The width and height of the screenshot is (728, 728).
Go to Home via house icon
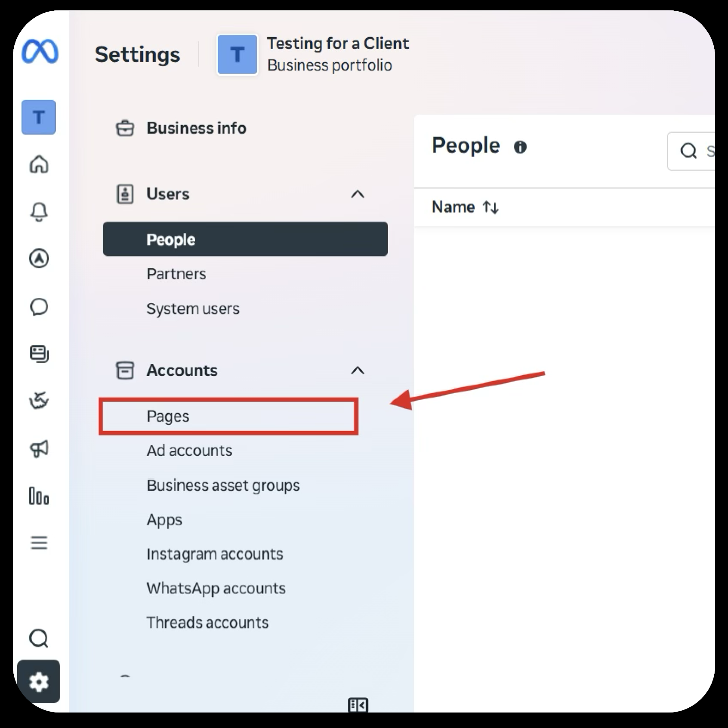[x=39, y=164]
